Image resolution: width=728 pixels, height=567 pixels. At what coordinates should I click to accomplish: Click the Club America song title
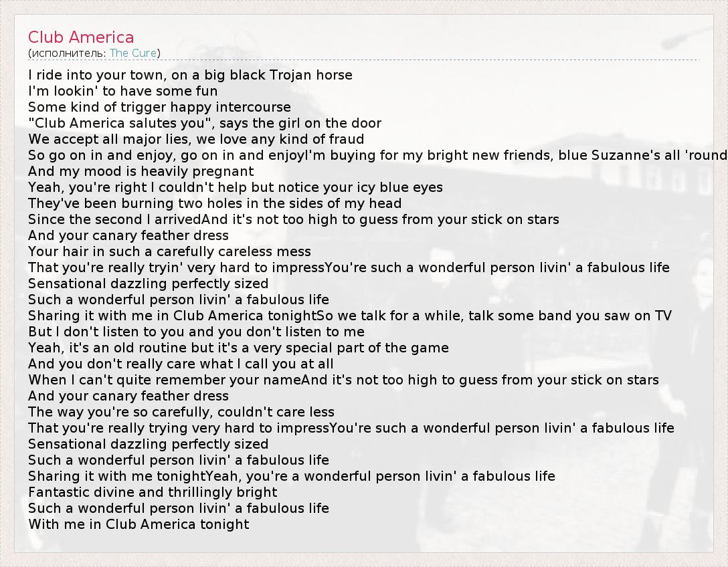click(81, 37)
